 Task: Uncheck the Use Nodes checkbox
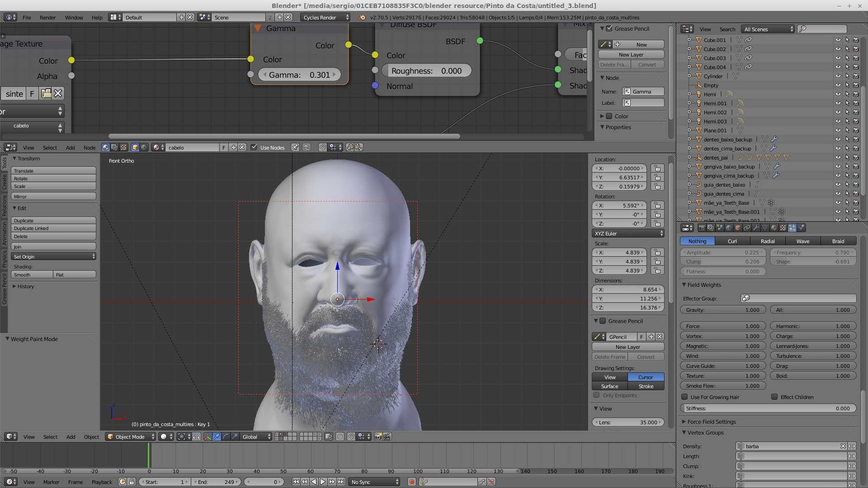(x=254, y=147)
